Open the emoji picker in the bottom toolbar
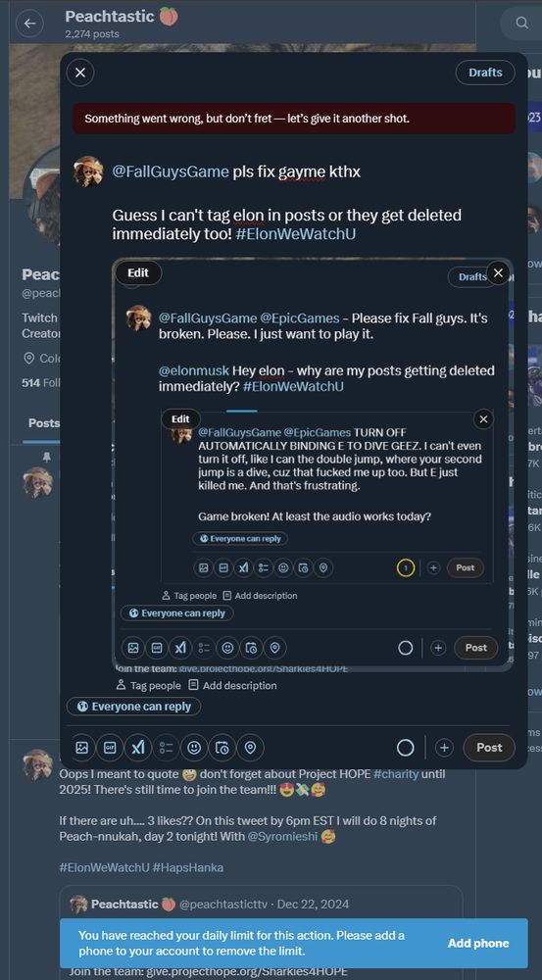 click(194, 748)
